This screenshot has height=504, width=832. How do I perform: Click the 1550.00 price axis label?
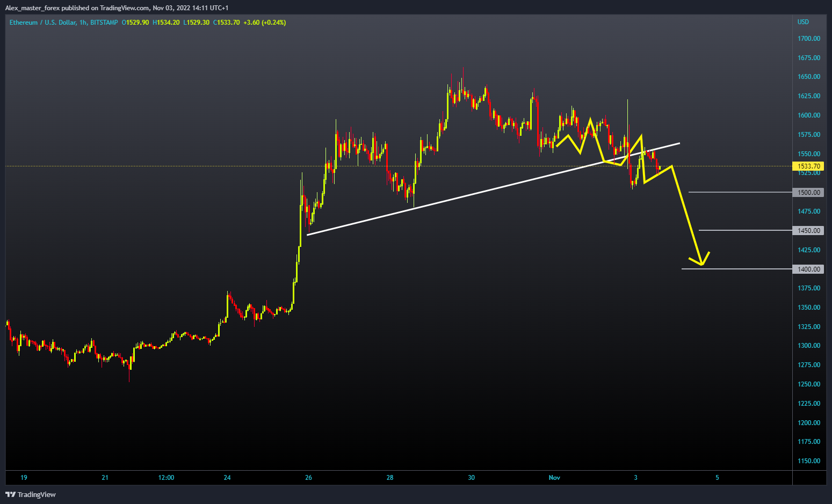pos(809,154)
